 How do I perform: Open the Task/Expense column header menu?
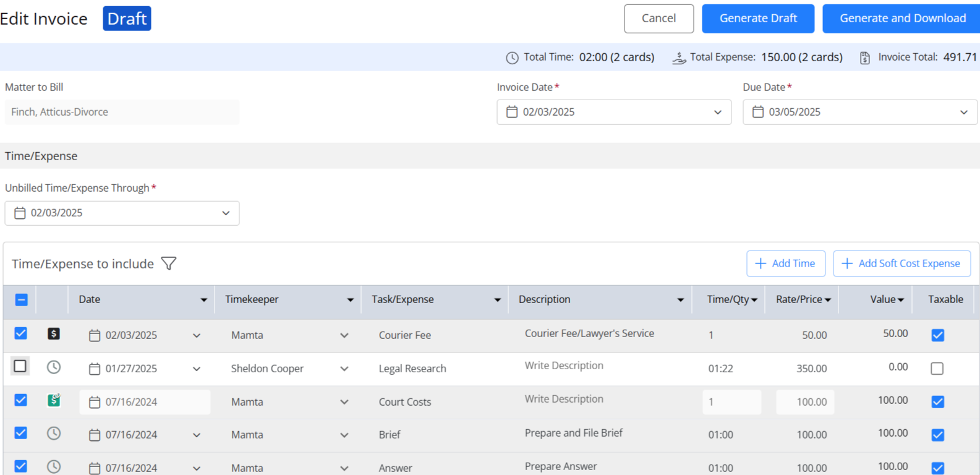click(497, 300)
